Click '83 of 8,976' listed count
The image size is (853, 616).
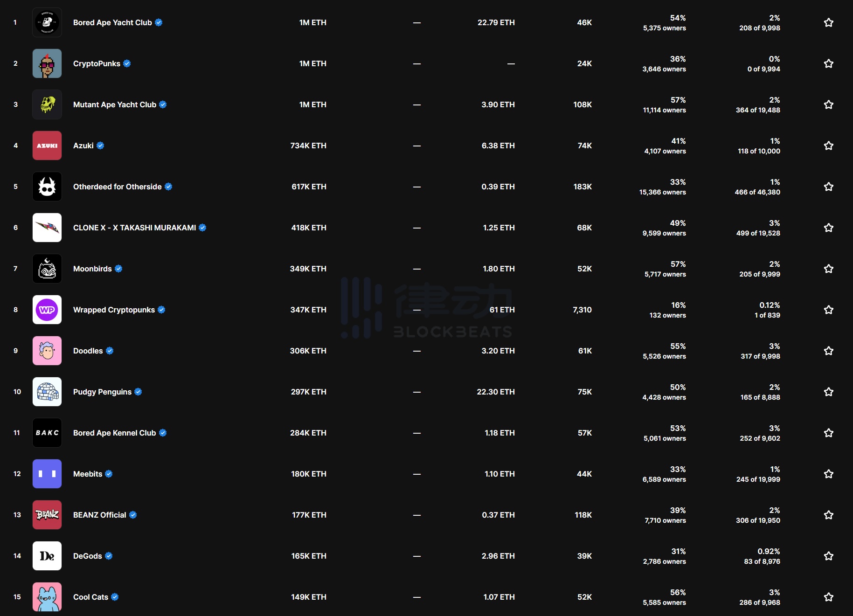762,561
